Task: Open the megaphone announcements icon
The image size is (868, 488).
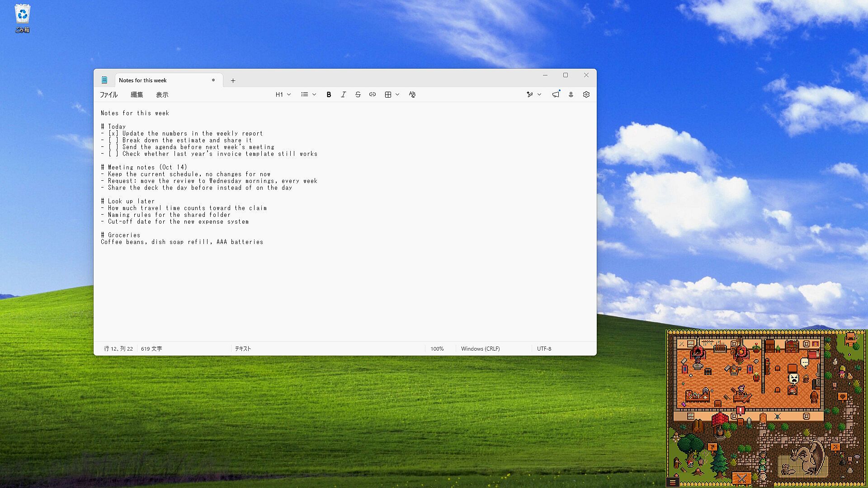Action: [556, 94]
